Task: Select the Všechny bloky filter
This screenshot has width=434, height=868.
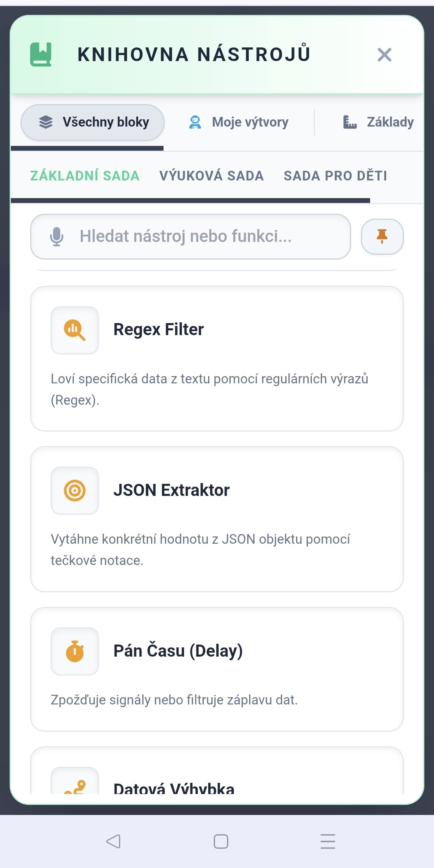Action: coord(93,122)
